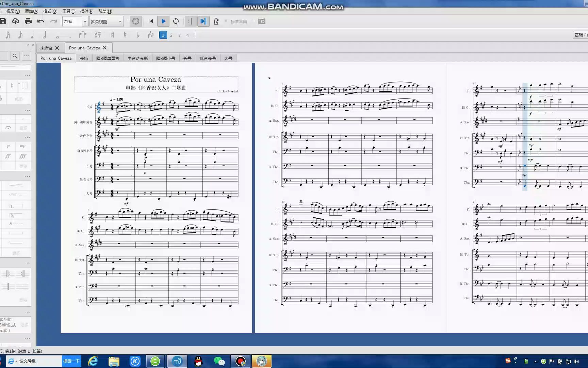The image size is (588, 368).
Task: Close the 未命名 score tab
Action: pyautogui.click(x=57, y=48)
